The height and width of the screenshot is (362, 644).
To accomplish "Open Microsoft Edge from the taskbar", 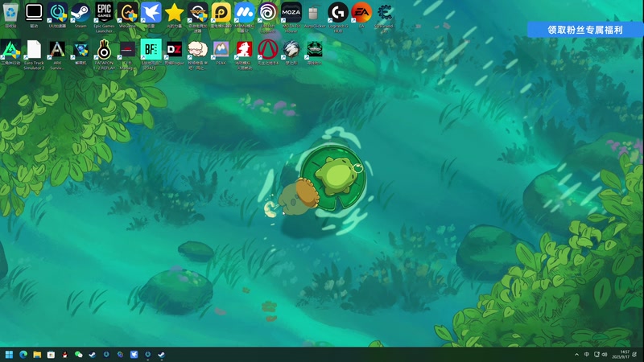I will pyautogui.click(x=23, y=355).
